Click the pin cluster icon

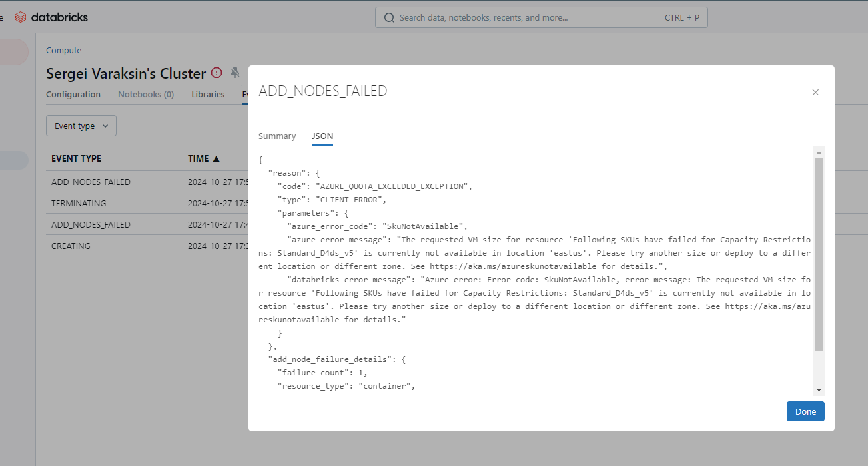point(234,73)
